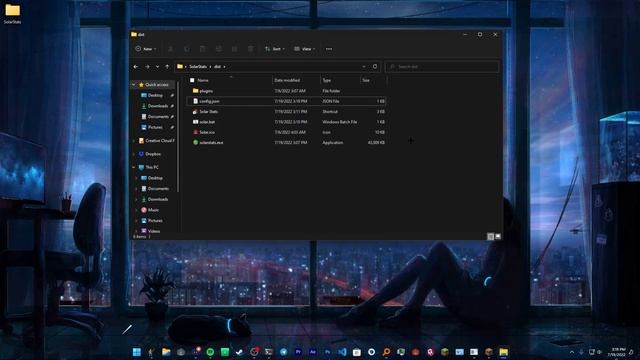640x360 pixels.
Task: Sort by the Type column header
Action: 327,80
